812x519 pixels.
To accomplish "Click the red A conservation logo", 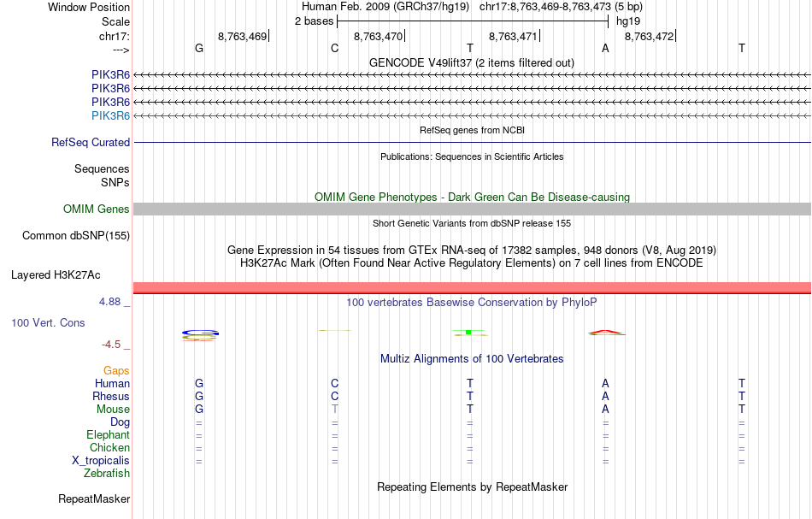I will 606,332.
